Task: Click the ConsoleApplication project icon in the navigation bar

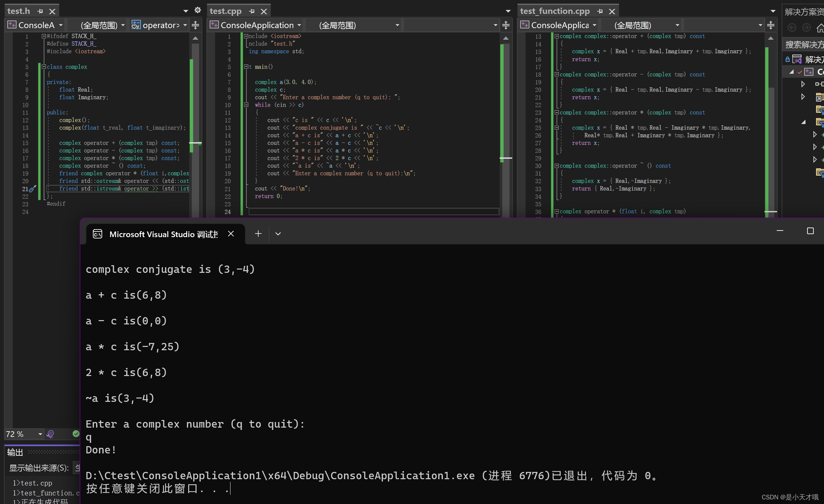Action: pos(214,25)
